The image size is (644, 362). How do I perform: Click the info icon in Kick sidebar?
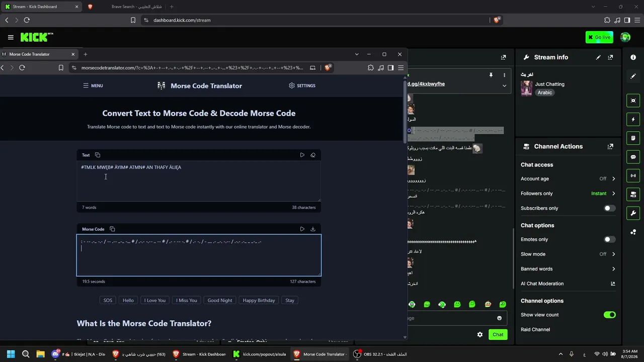(x=633, y=57)
